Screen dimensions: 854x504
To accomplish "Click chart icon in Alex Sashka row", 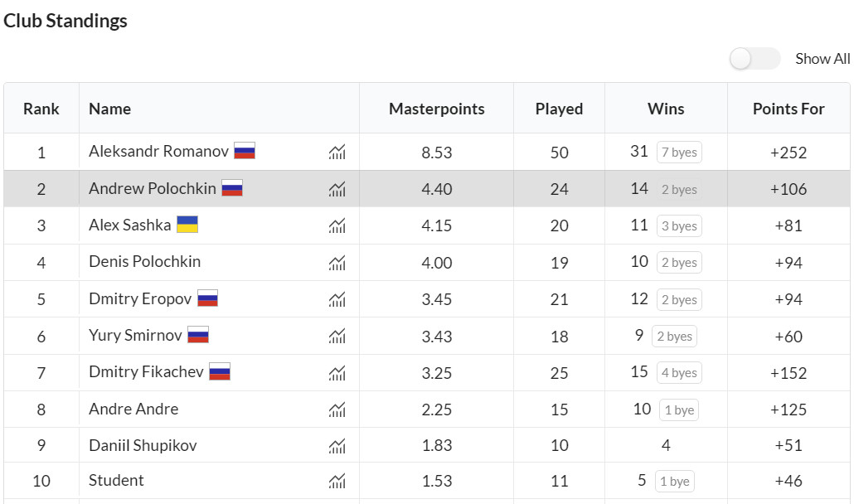I will point(337,225).
